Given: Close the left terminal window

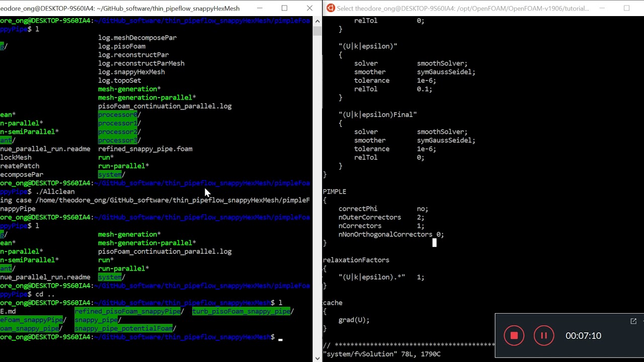Looking at the screenshot, I should pos(309,8).
